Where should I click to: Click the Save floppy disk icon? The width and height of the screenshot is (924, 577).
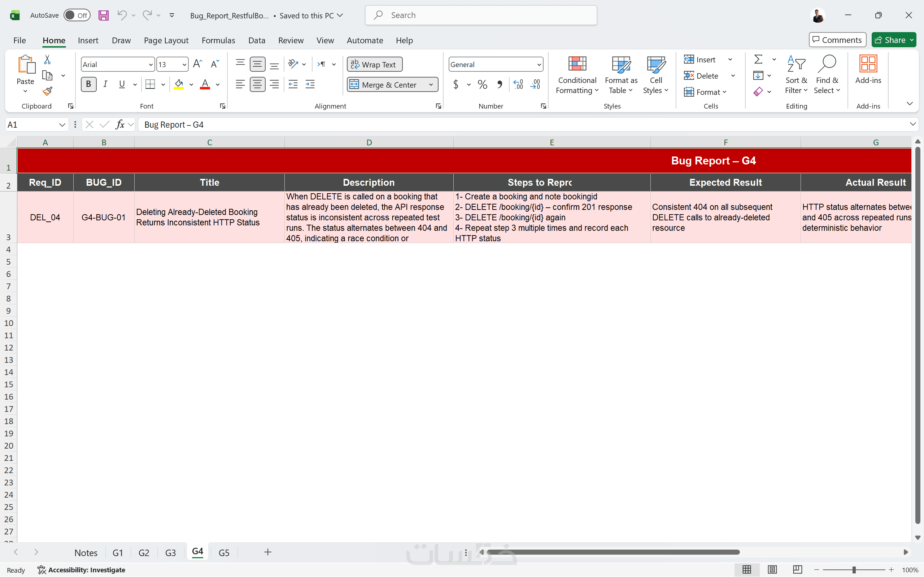pyautogui.click(x=104, y=15)
